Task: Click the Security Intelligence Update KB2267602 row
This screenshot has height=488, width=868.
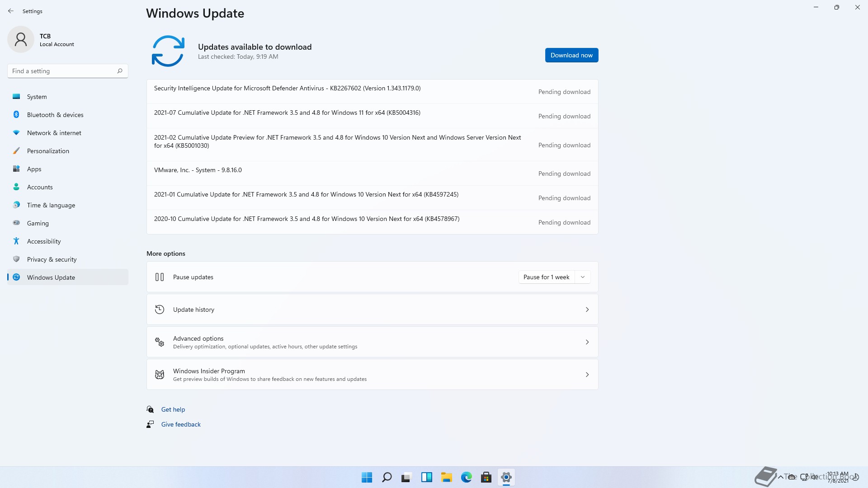Action: pyautogui.click(x=372, y=92)
